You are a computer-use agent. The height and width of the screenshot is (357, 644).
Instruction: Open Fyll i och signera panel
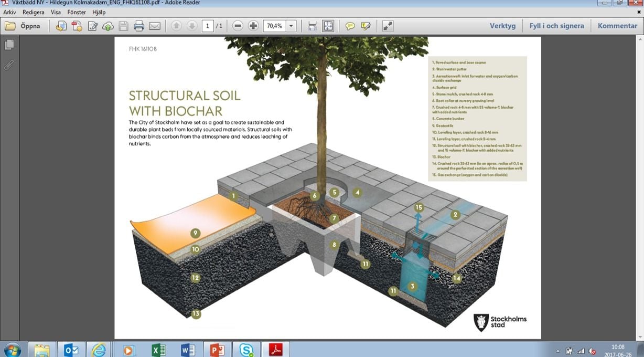pyautogui.click(x=556, y=26)
